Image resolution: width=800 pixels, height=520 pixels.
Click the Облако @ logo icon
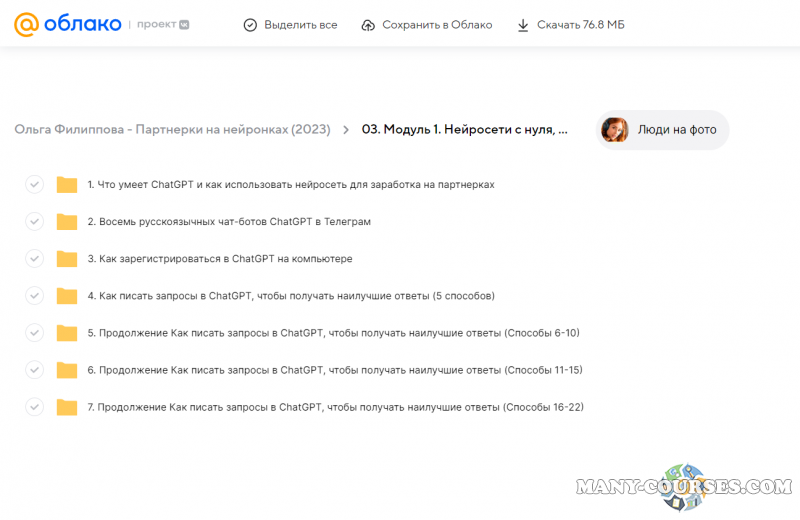pyautogui.click(x=26, y=24)
